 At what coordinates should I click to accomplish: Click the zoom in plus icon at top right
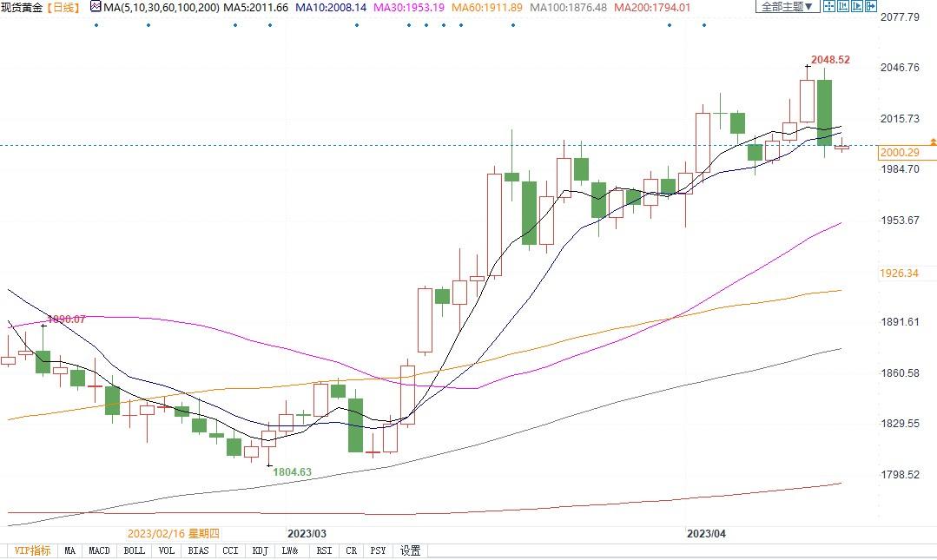844,7
